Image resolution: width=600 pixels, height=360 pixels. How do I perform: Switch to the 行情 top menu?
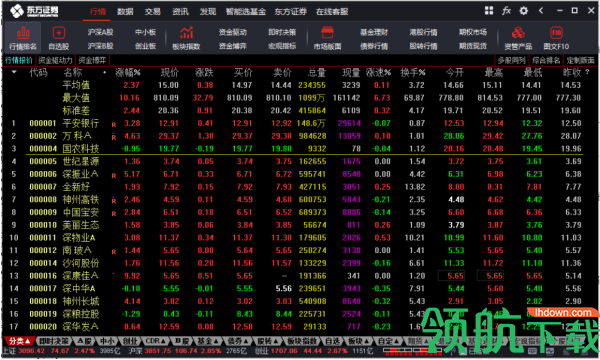coord(98,11)
